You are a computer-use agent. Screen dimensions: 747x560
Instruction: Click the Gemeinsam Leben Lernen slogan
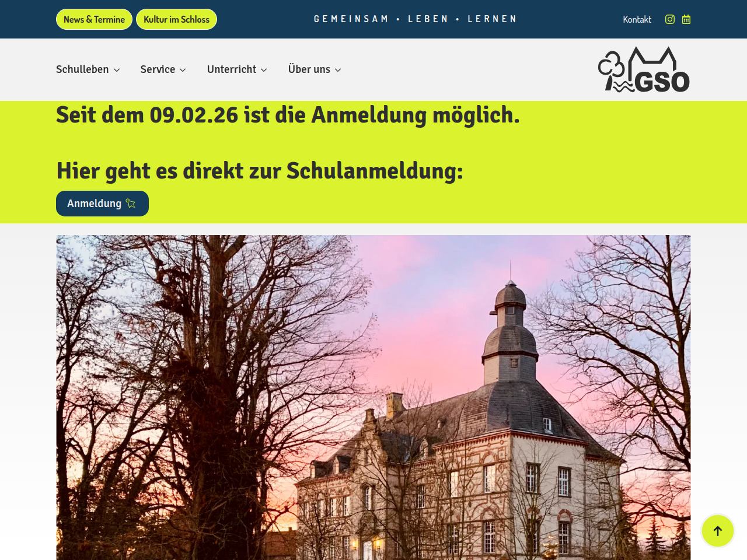415,19
